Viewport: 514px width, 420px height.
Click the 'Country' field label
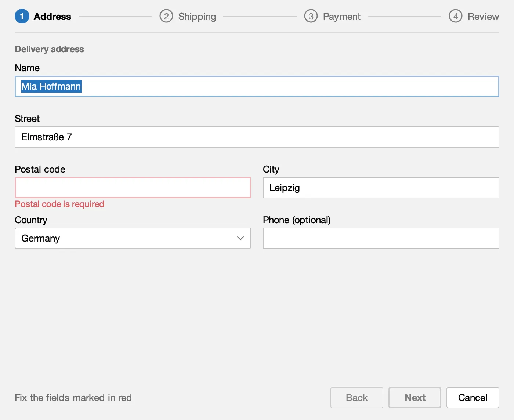[31, 220]
